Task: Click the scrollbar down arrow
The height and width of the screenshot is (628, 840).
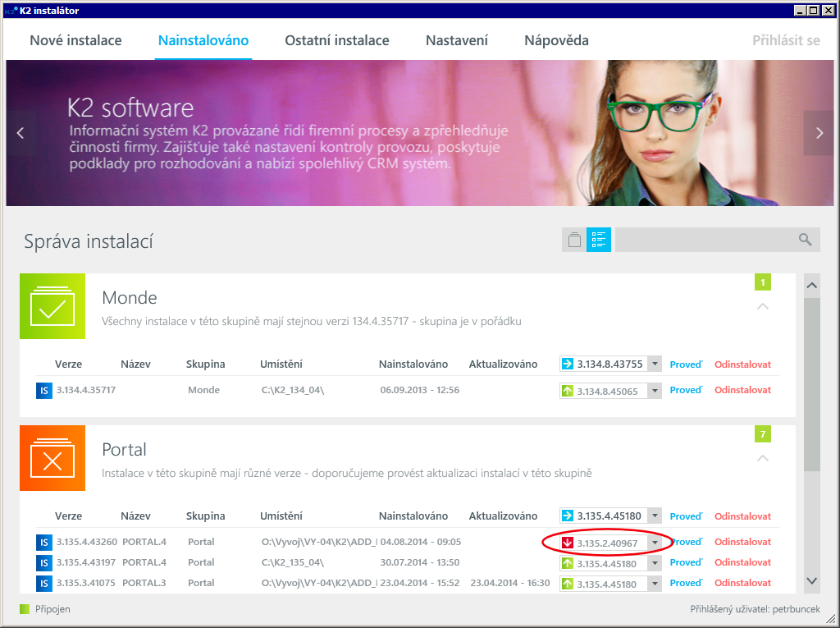Action: pyautogui.click(x=811, y=581)
